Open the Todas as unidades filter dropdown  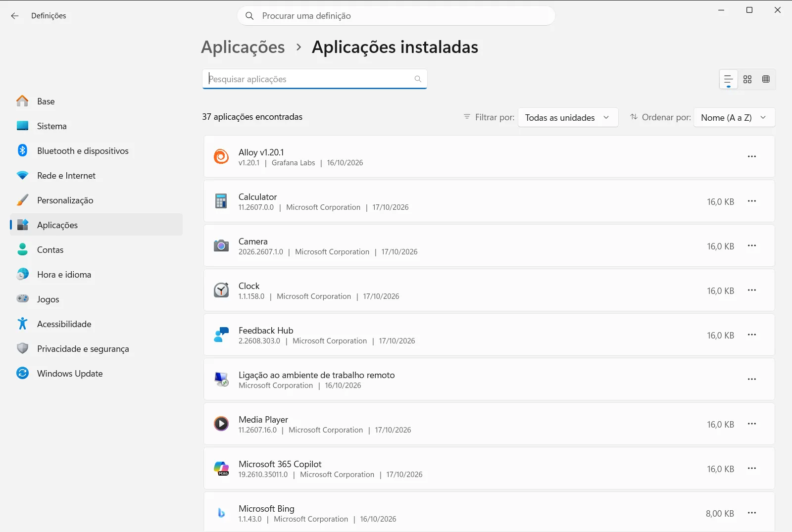click(568, 117)
